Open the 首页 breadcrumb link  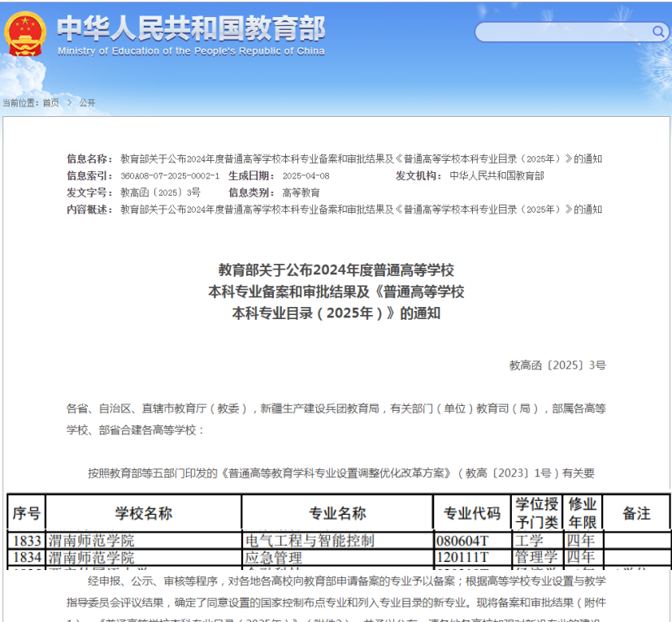[x=50, y=103]
